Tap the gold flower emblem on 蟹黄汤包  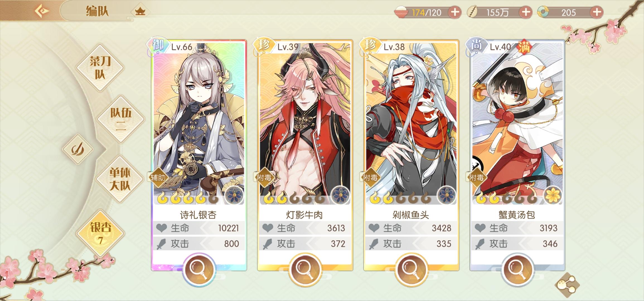pos(553,195)
